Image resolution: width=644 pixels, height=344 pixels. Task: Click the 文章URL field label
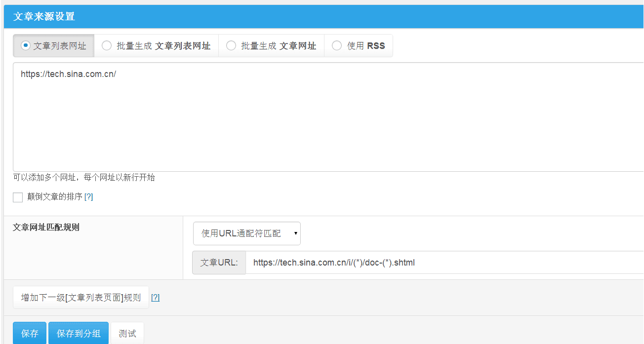point(219,262)
